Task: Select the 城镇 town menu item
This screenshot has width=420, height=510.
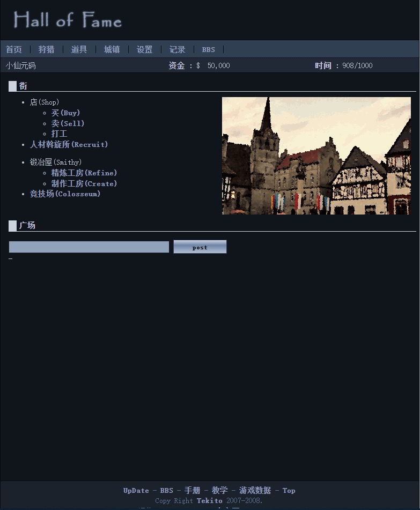Action: tap(112, 49)
